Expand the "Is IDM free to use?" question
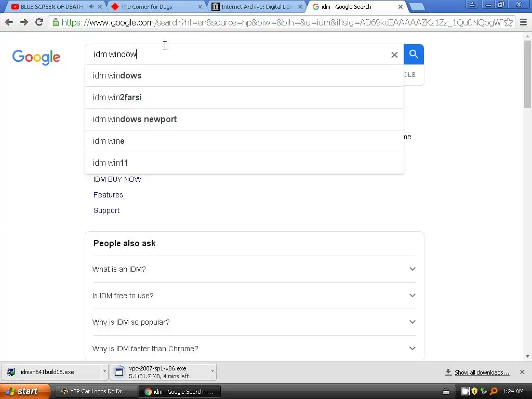Screen dimensions: 532x399 (x=254, y=296)
